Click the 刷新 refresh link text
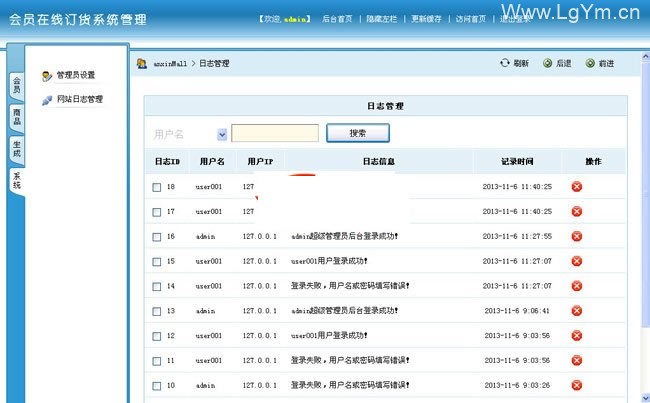This screenshot has width=650, height=403. (521, 63)
